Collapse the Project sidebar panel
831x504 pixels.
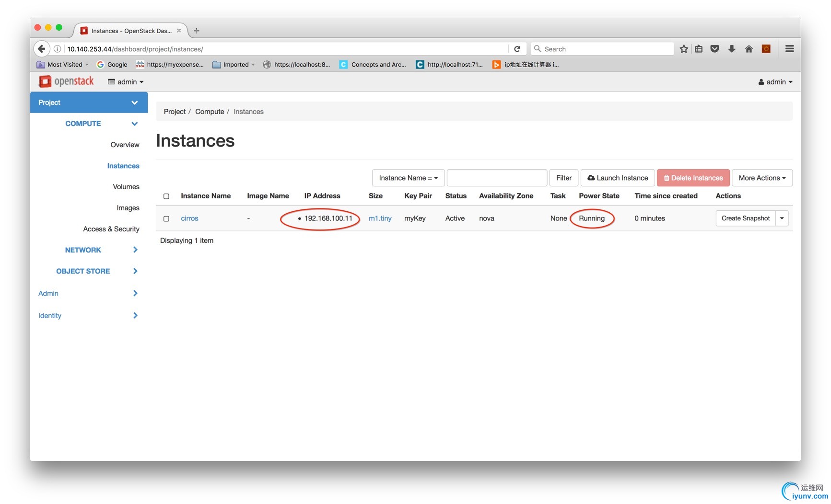(x=89, y=103)
